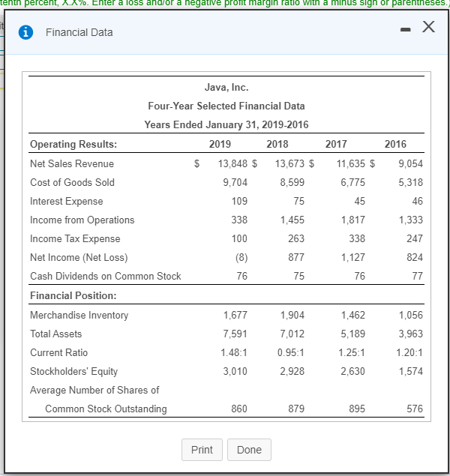Screen dimensions: 450x476
Task: Click the Financial Position: header
Action: coord(73,295)
